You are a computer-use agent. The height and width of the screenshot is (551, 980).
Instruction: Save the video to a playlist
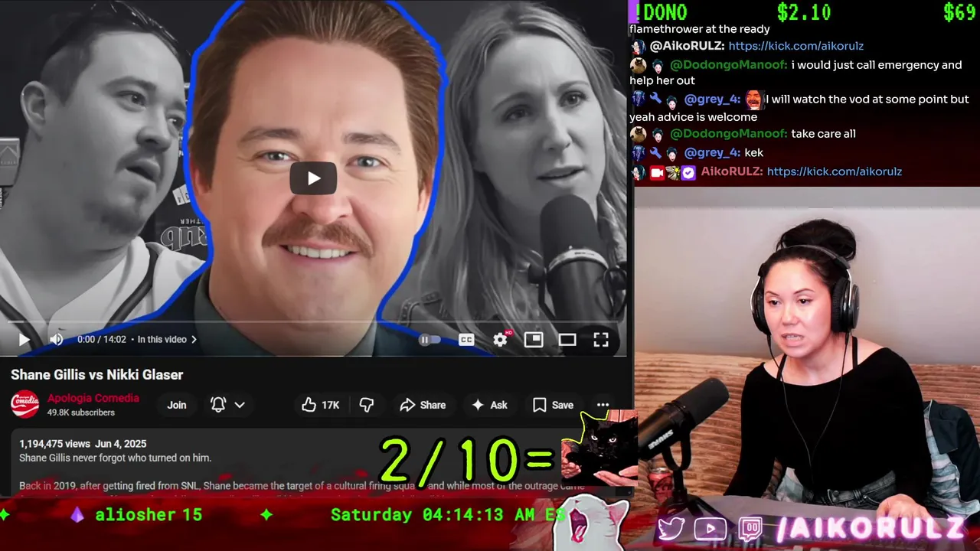553,405
